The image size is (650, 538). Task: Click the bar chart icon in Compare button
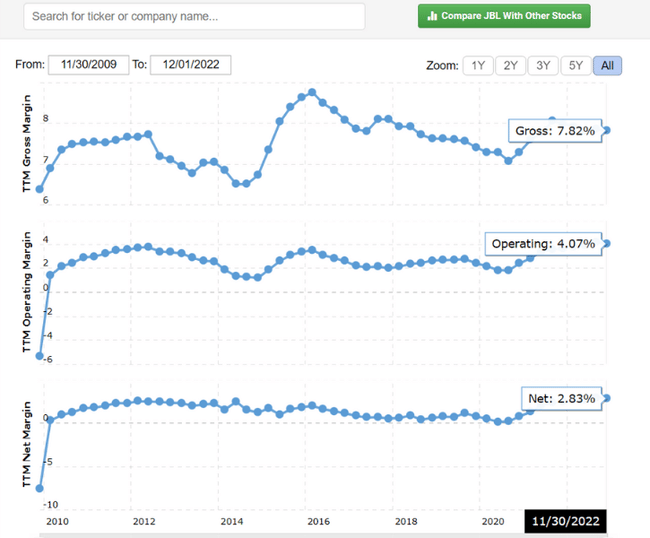[432, 16]
